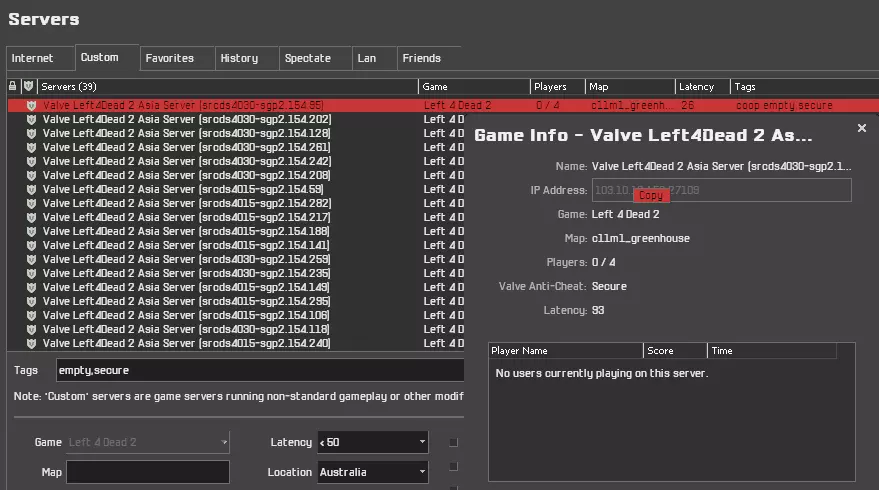Select server name srcds4015-sgp2.154.59

(x=183, y=189)
